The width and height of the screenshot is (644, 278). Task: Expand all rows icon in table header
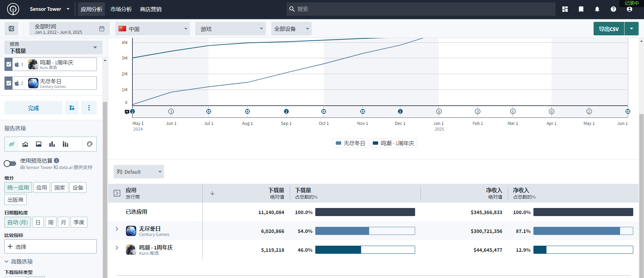(x=117, y=193)
